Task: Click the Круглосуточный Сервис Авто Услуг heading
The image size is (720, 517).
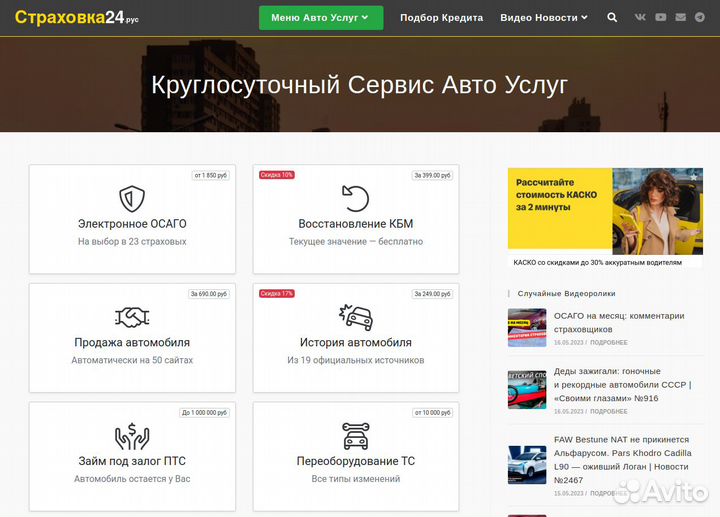Action: (x=360, y=85)
